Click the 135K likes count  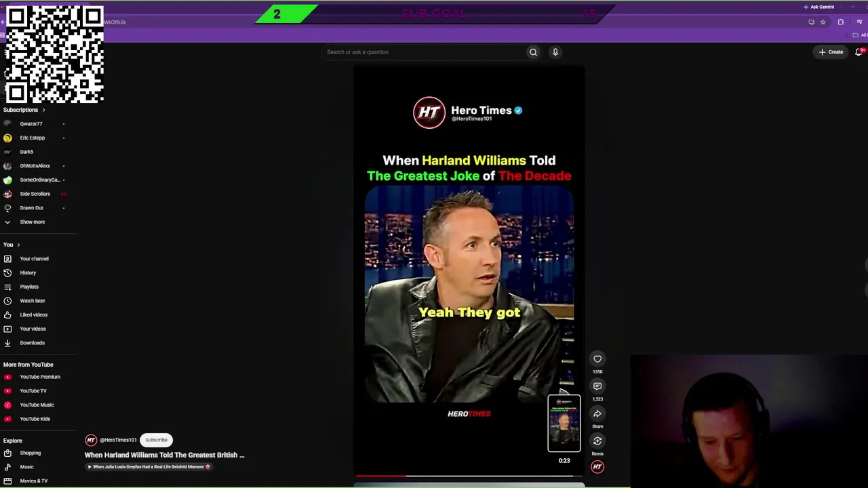[597, 372]
